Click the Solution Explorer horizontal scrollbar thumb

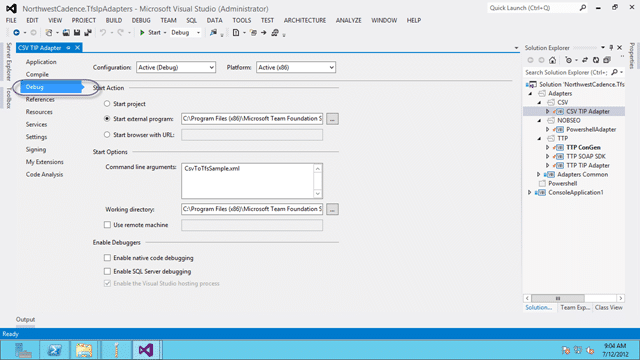(558, 298)
